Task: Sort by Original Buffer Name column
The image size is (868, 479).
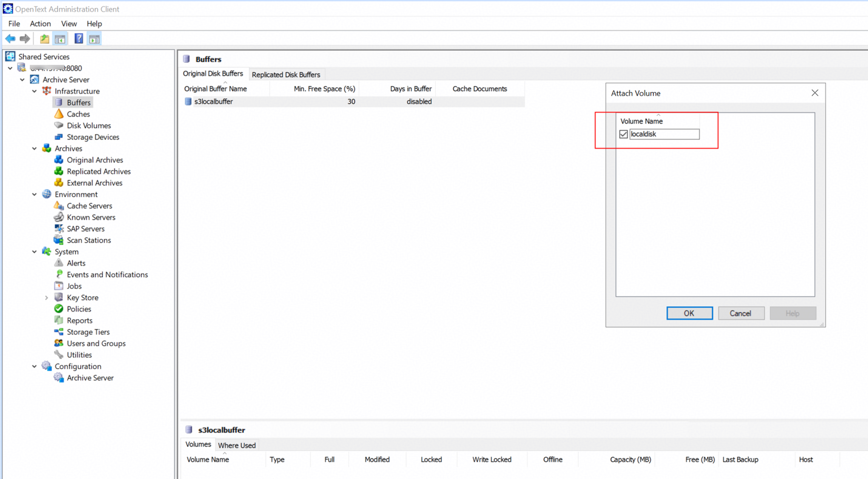Action: tap(225, 89)
